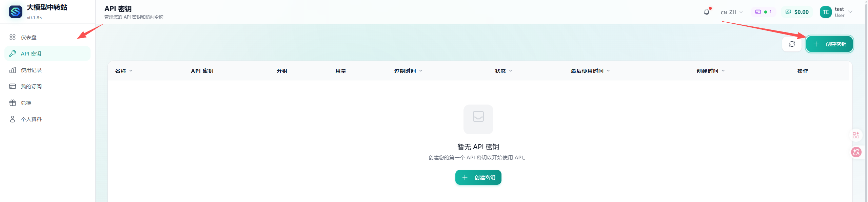This screenshot has height=202, width=868.
Task: Open the notification bell
Action: click(707, 12)
